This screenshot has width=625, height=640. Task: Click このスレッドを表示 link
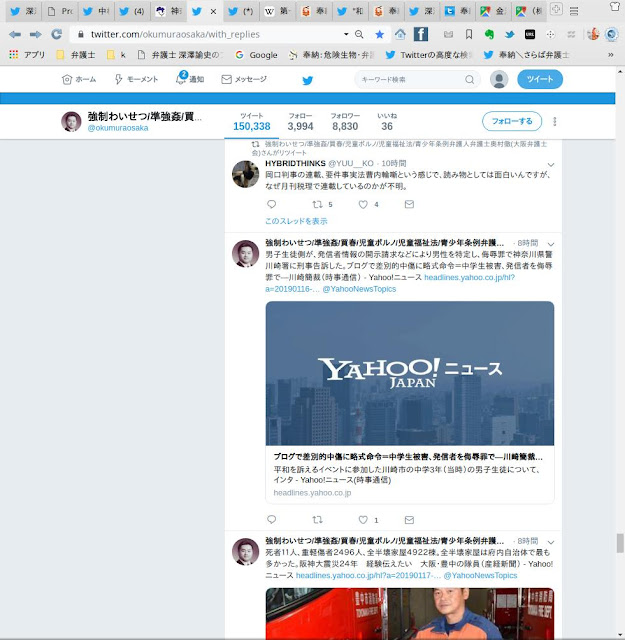tap(296, 221)
